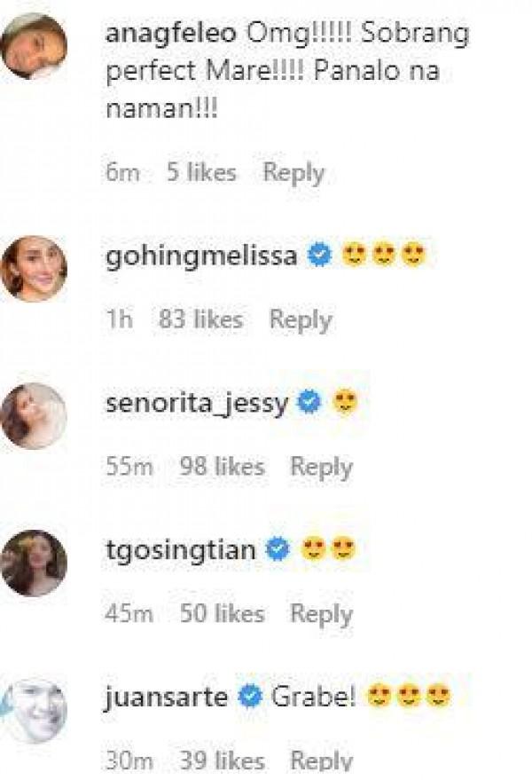View senorita_jessy's profile photo
The width and height of the screenshot is (532, 780).
(x=35, y=415)
